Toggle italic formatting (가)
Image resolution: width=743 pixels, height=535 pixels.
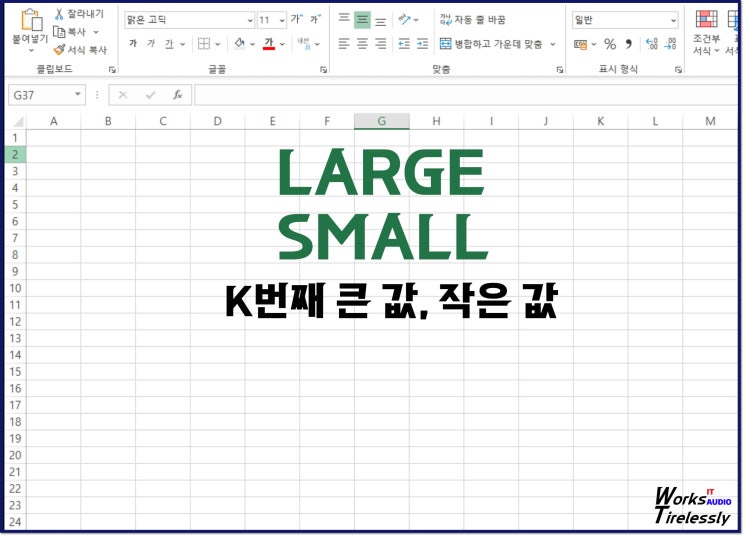click(x=151, y=44)
